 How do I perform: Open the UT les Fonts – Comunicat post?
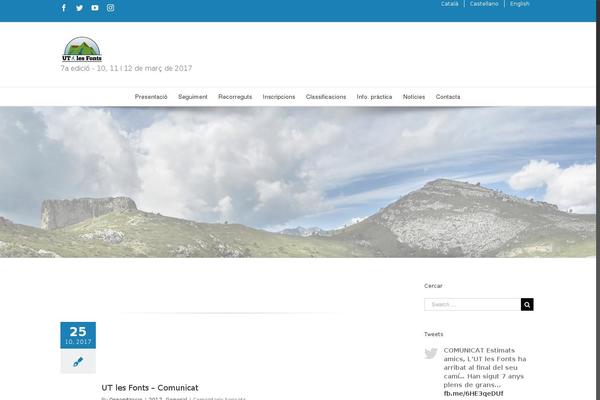point(150,388)
